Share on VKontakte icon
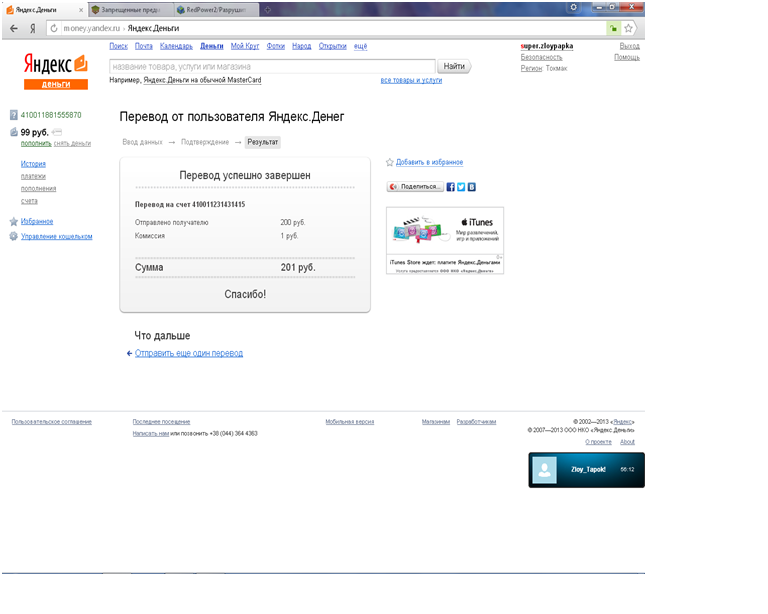Image resolution: width=768 pixels, height=614 pixels. point(472,187)
